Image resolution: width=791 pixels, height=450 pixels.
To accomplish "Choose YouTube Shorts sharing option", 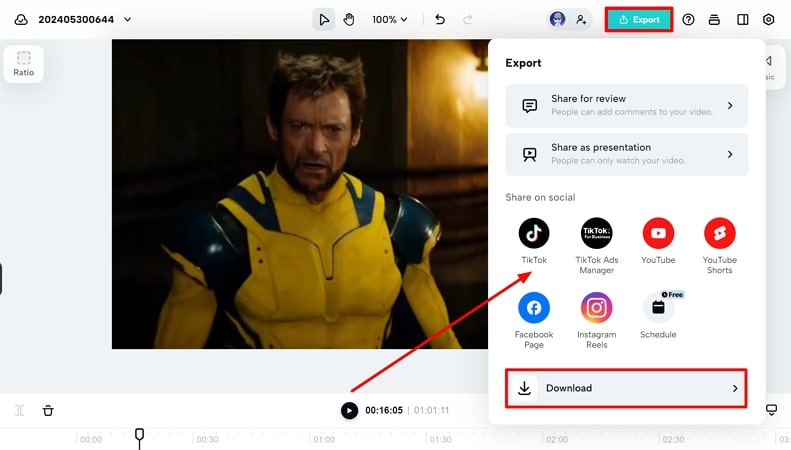I will coord(719,234).
